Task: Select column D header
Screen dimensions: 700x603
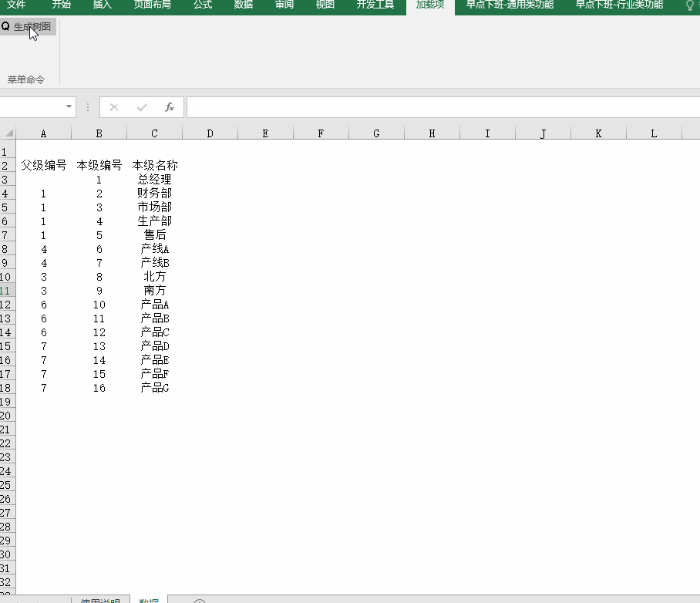Action: coord(210,133)
